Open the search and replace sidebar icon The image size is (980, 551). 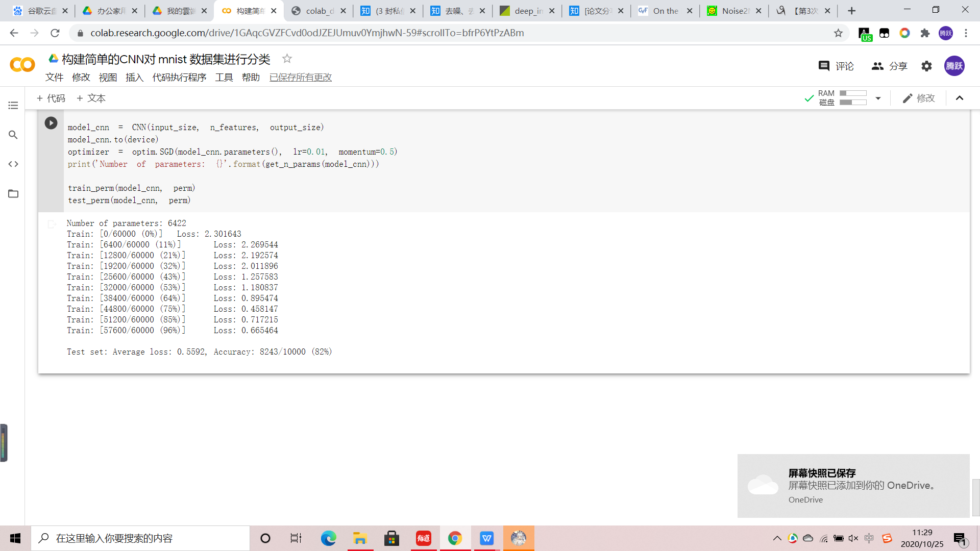pyautogui.click(x=13, y=135)
